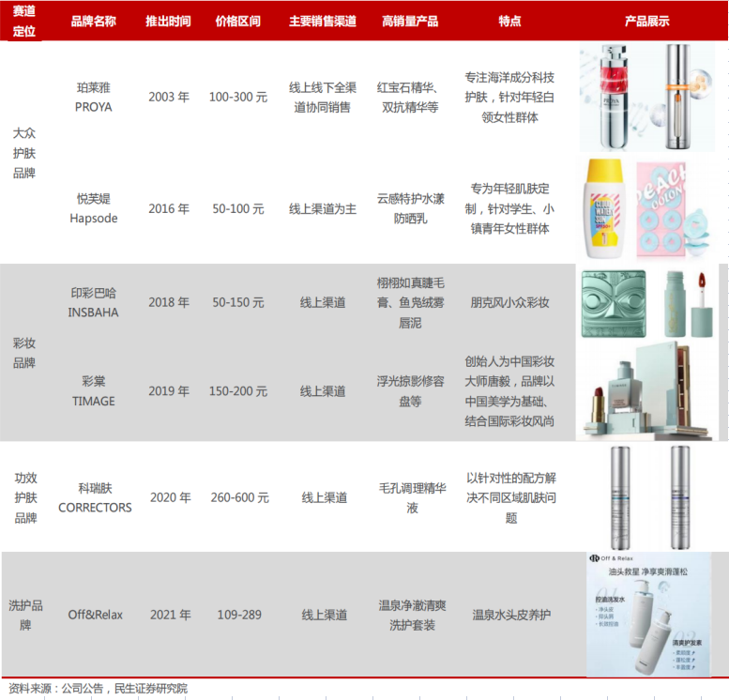Click the 资料来源 source note
This screenshot has height=700, width=729.
click(98, 689)
